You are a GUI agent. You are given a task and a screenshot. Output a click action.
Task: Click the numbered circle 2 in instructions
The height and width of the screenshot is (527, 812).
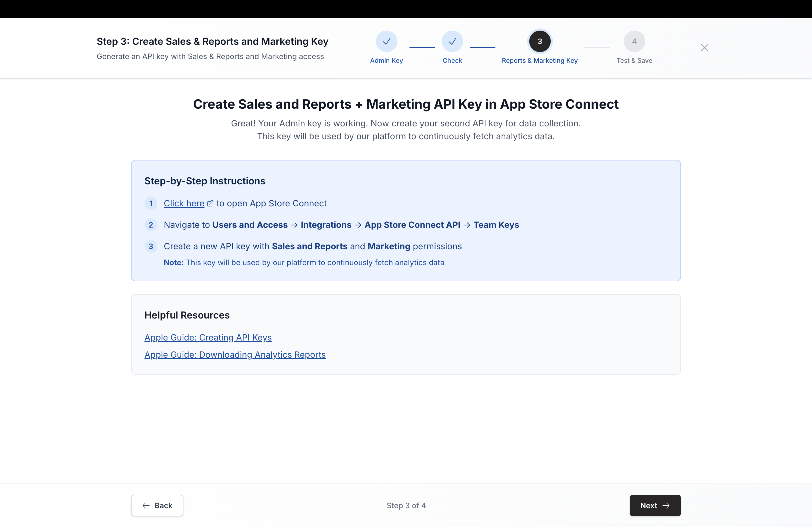[x=151, y=225]
